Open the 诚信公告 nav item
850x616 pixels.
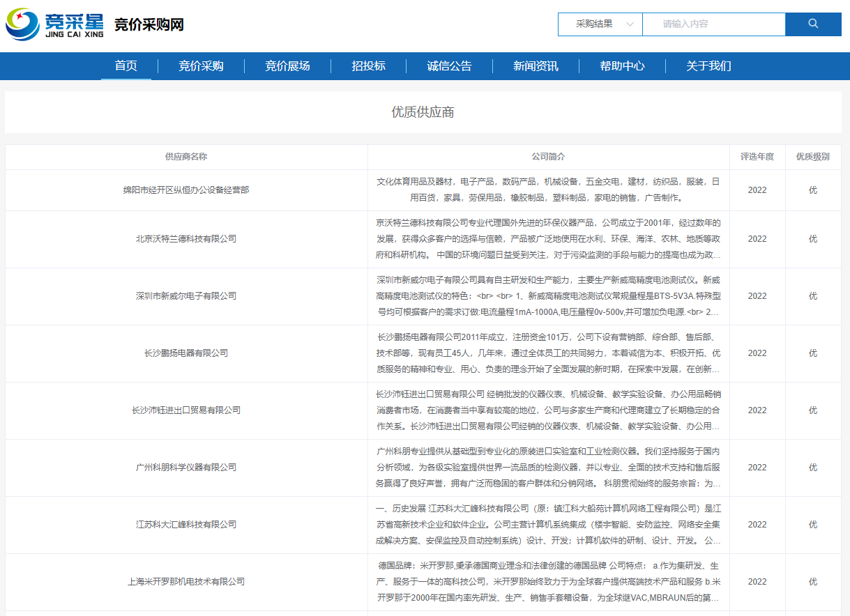tap(449, 66)
